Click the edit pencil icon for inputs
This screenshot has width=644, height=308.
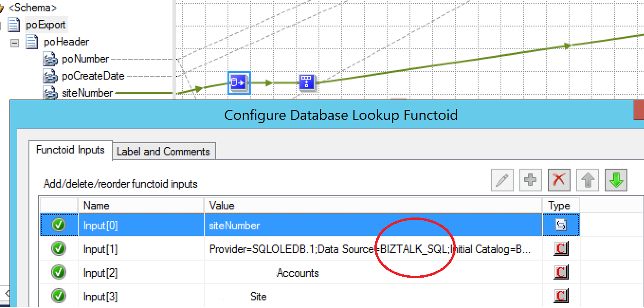click(x=502, y=180)
